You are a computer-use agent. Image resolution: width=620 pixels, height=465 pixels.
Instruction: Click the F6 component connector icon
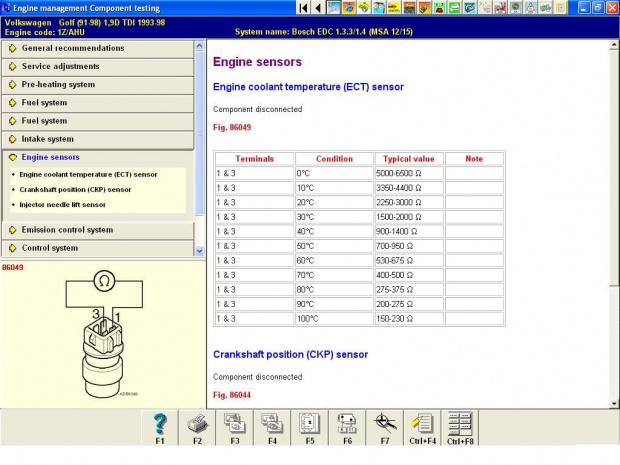[348, 428]
